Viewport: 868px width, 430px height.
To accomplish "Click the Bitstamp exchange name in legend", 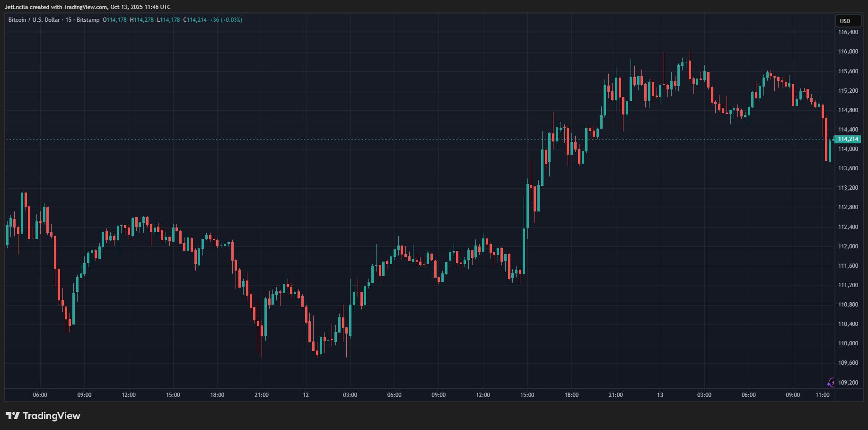I will 88,20.
